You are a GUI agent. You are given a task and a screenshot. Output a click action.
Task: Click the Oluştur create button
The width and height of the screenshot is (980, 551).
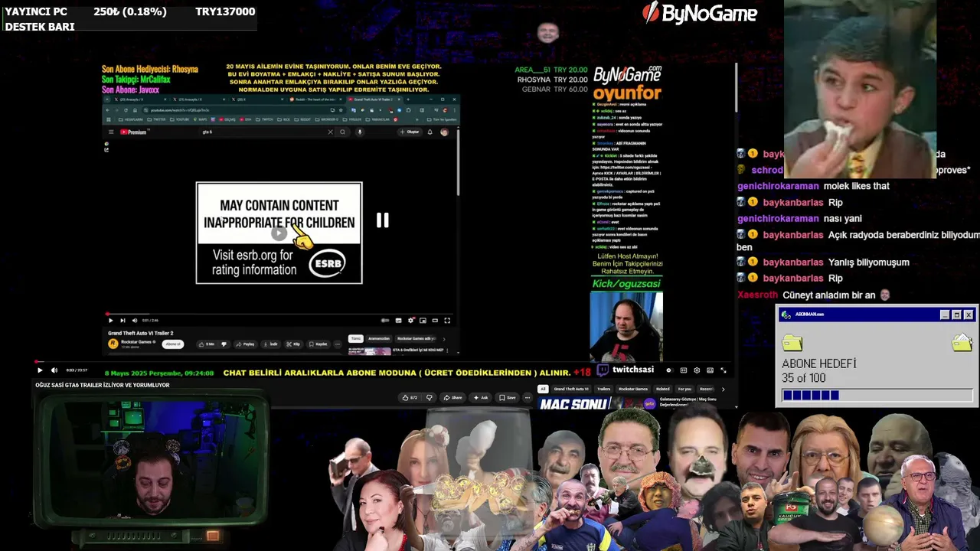click(x=410, y=132)
